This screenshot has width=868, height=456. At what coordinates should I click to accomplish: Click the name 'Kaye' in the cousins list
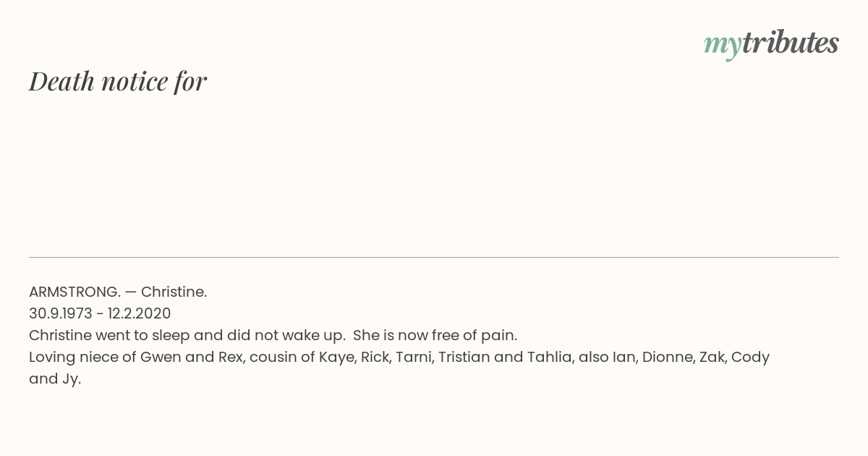(x=338, y=358)
